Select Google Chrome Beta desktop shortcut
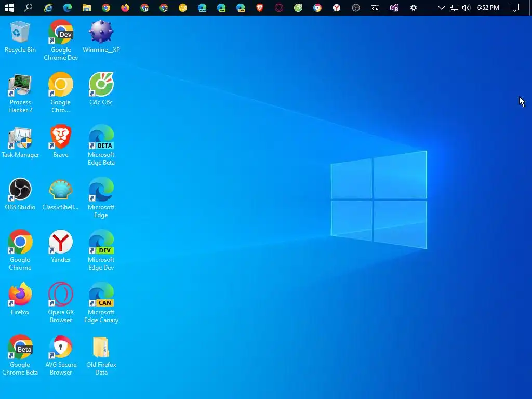The width and height of the screenshot is (532, 399). (20, 355)
